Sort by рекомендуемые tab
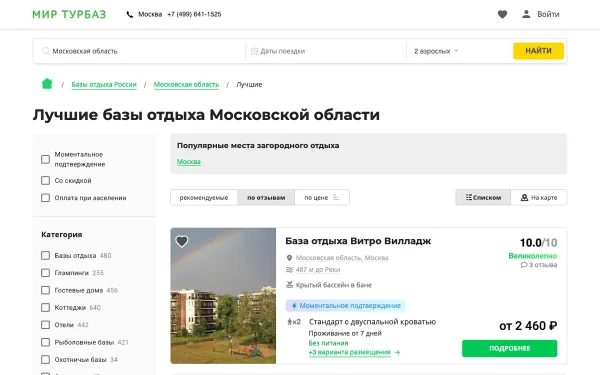The width and height of the screenshot is (600, 375). 204,197
